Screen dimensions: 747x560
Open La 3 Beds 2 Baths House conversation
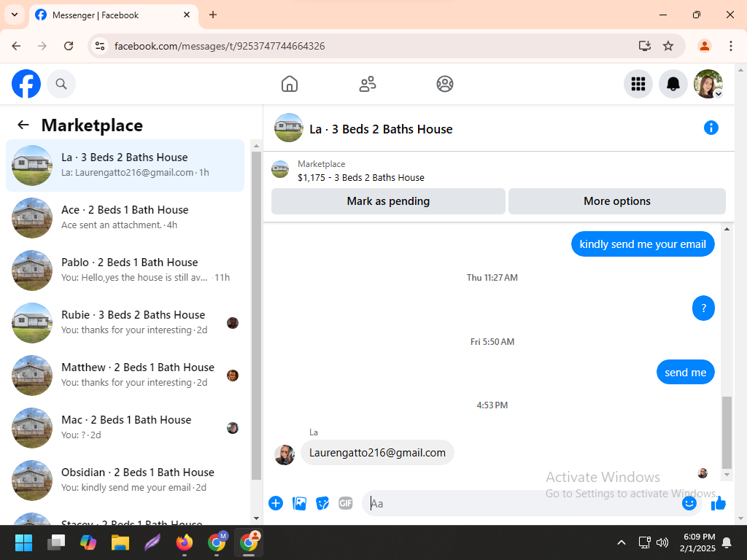click(125, 166)
